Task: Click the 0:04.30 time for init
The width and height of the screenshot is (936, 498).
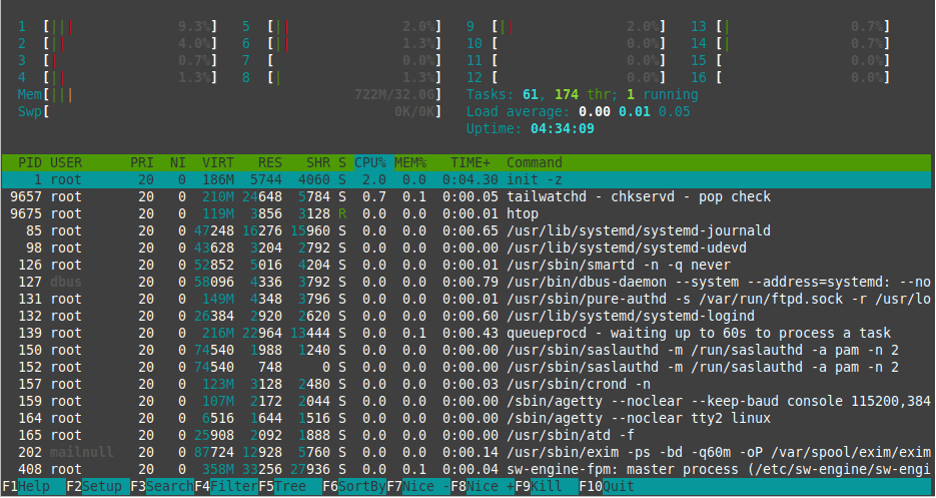Action: pyautogui.click(x=470, y=180)
